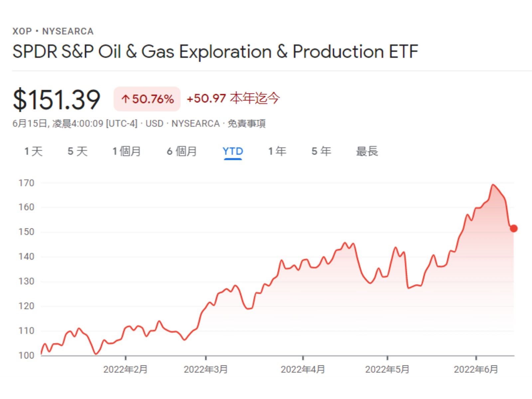Click the red current-price dot on chart
The width and height of the screenshot is (532, 399).
[x=514, y=228]
